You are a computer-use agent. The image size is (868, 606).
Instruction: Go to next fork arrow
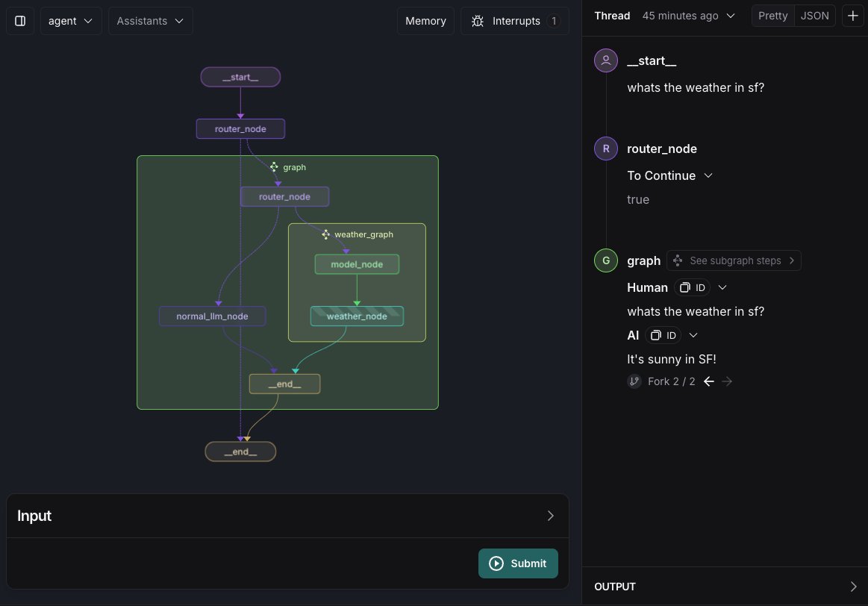(727, 381)
